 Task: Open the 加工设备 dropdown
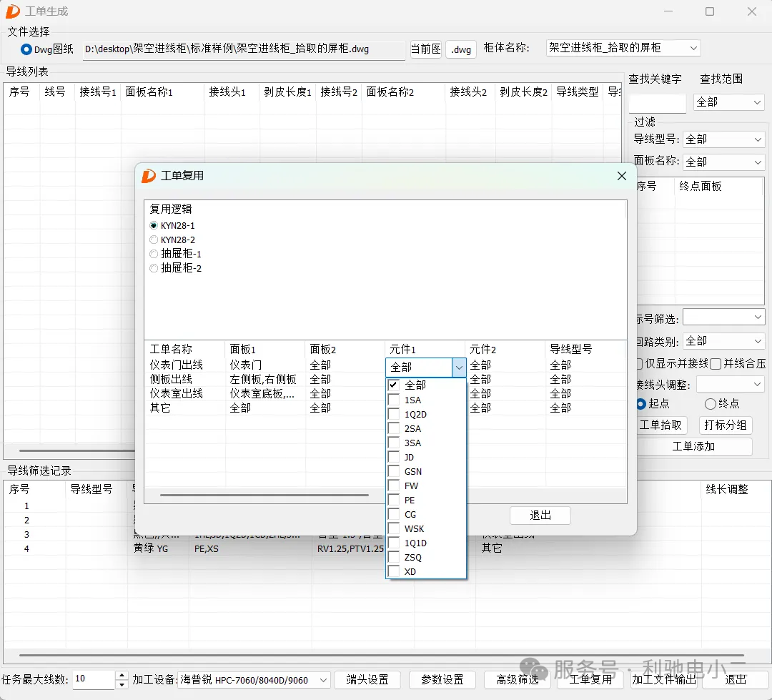(254, 680)
